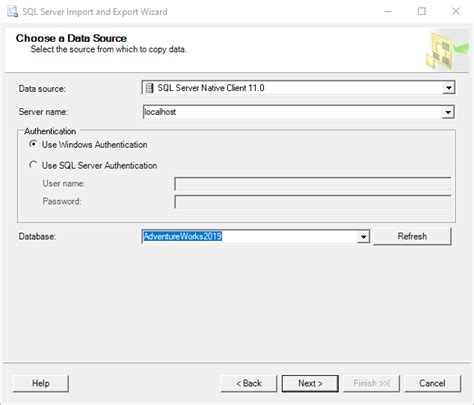Cancel the import and export wizard

pyautogui.click(x=432, y=383)
